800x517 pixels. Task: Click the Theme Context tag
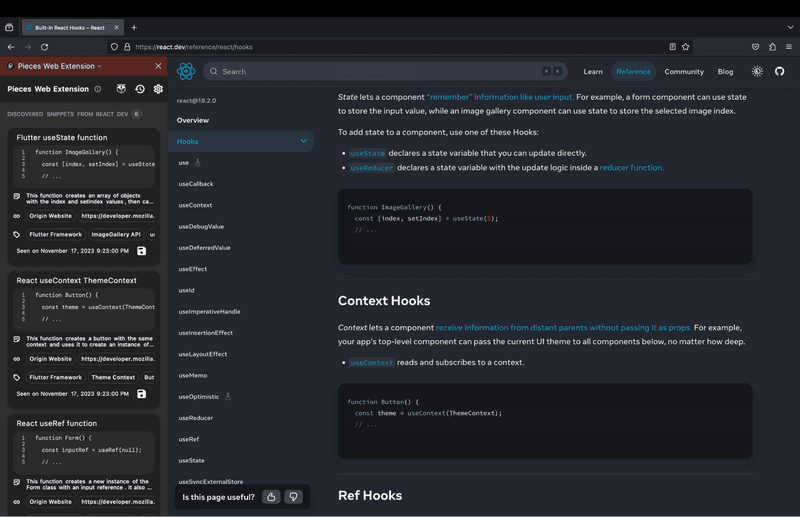[113, 377]
